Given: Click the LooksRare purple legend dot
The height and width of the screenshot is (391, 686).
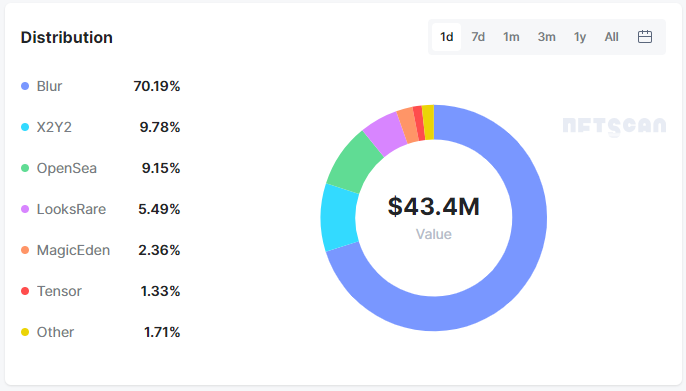Looking at the screenshot, I should [25, 209].
